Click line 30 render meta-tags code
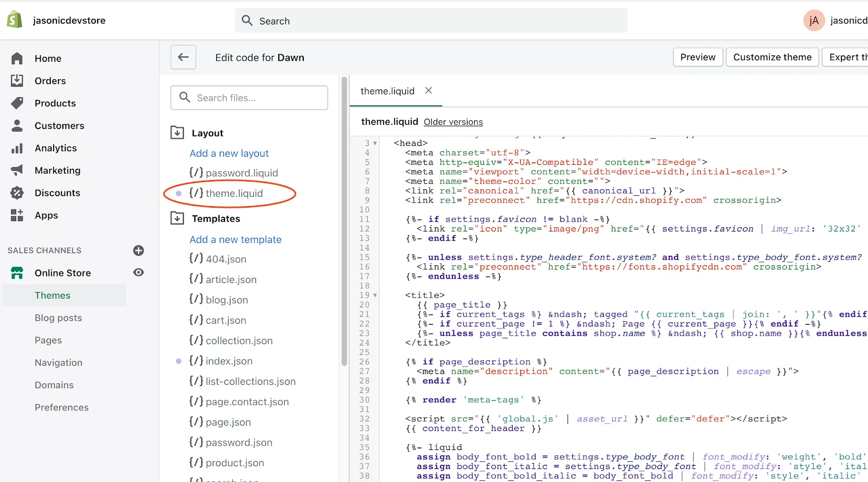The width and height of the screenshot is (868, 482). 474,400
